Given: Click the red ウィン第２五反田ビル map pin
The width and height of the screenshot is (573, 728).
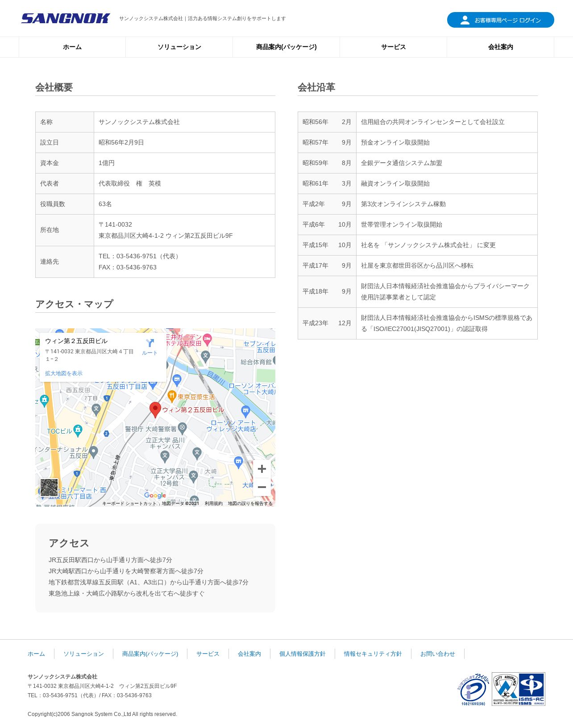Looking at the screenshot, I should click(x=155, y=410).
